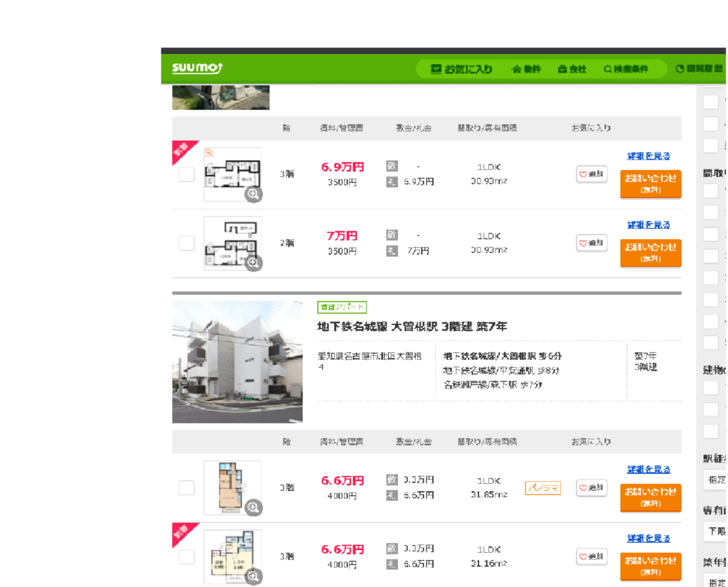Image resolution: width=728 pixels, height=587 pixels.
Task: Click the title 地下鉄名城線 大曽根駅 3階建 築7年
Action: coord(412,327)
